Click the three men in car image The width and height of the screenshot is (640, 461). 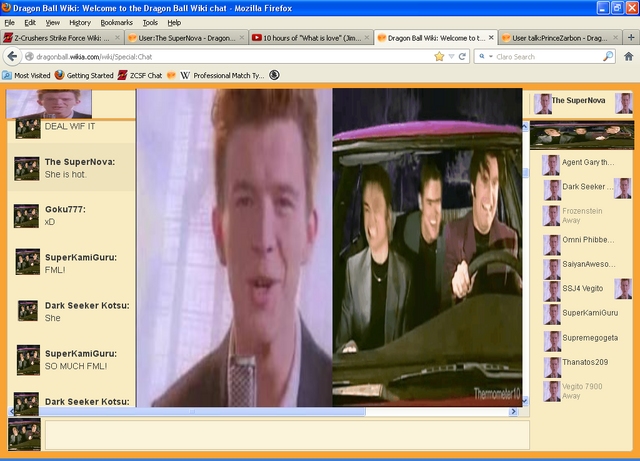[427, 247]
